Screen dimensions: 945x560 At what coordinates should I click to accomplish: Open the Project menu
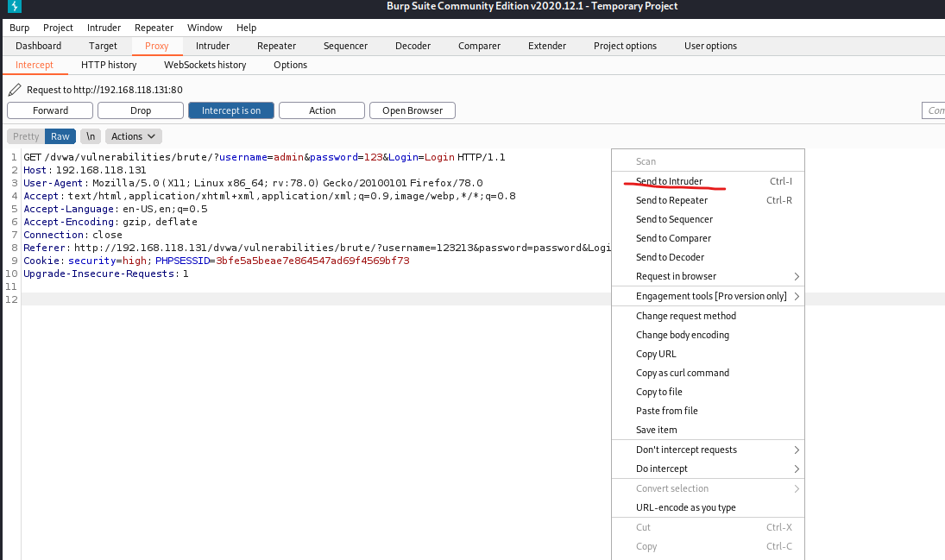click(x=58, y=28)
